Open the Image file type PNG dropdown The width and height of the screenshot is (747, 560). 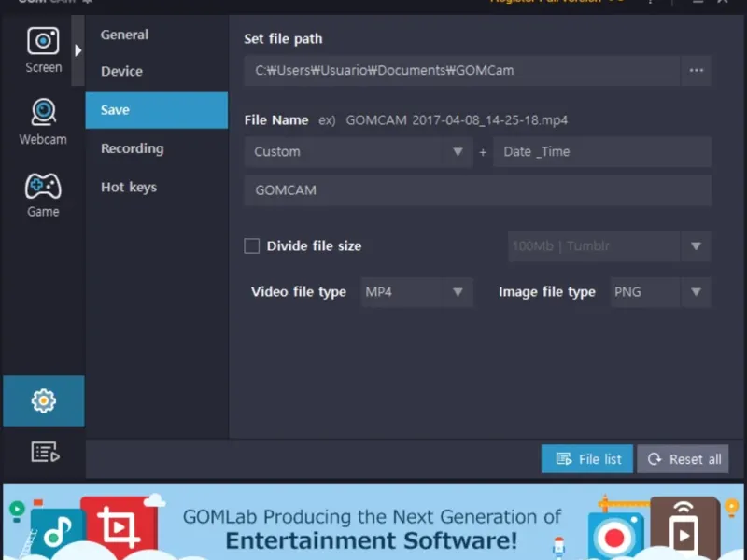[x=661, y=292]
